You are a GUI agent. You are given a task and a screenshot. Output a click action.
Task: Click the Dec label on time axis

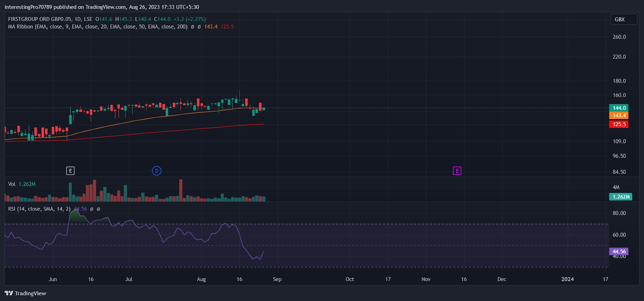click(502, 279)
